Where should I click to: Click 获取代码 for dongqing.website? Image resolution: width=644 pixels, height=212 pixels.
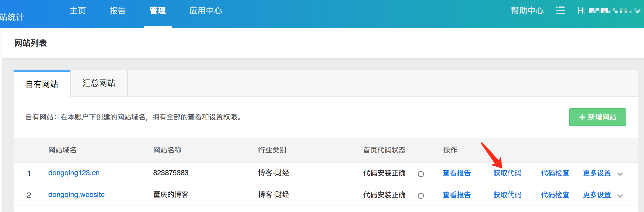coord(507,195)
